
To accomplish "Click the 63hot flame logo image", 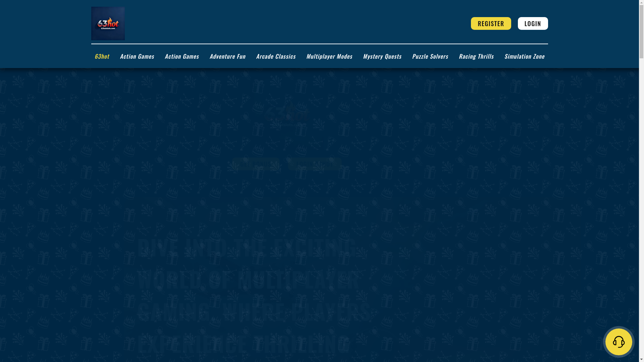I will [108, 23].
